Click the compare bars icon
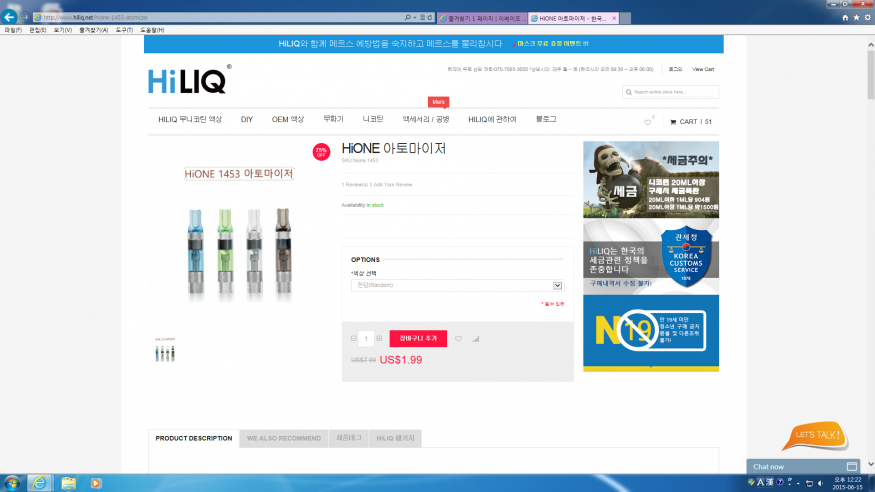This screenshot has height=492, width=875. 475,339
